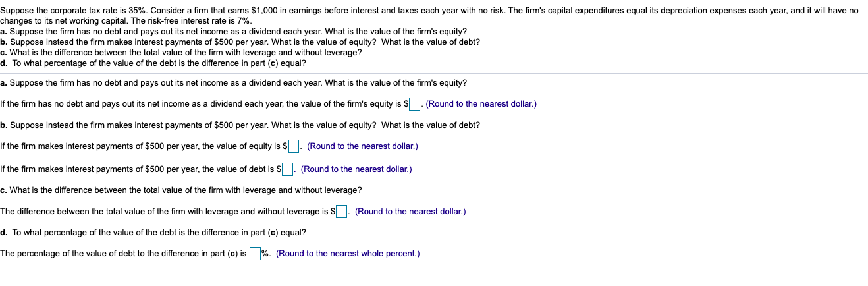The image size is (868, 286).
Task: Click the rounding hint beside value of debt box
Action: click(356, 169)
